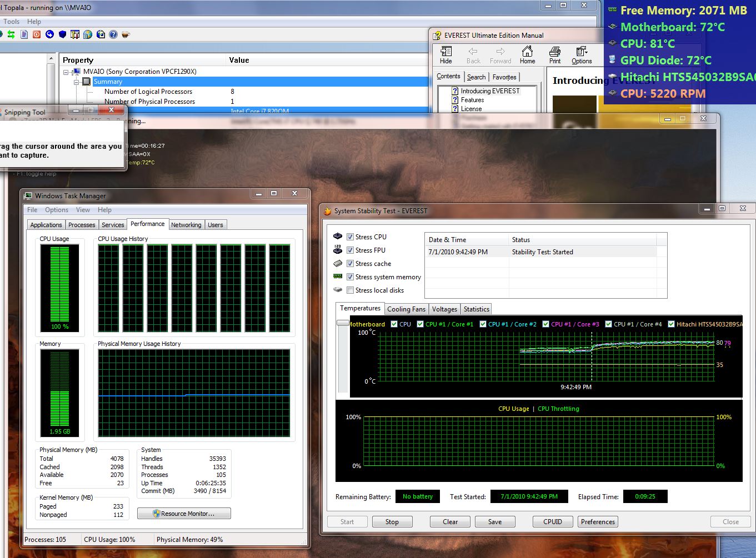Click the flame icon in System Stability Test title
756x558 pixels.
[328, 211]
